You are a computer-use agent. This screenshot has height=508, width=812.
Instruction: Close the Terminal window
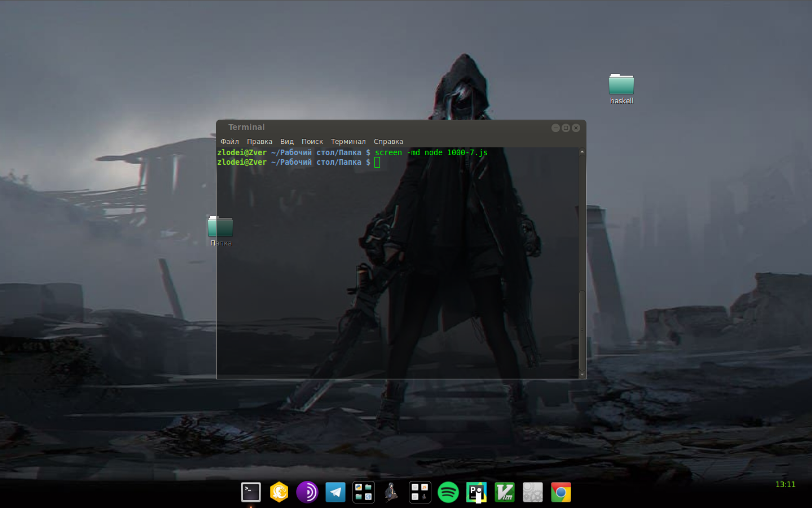pos(576,128)
